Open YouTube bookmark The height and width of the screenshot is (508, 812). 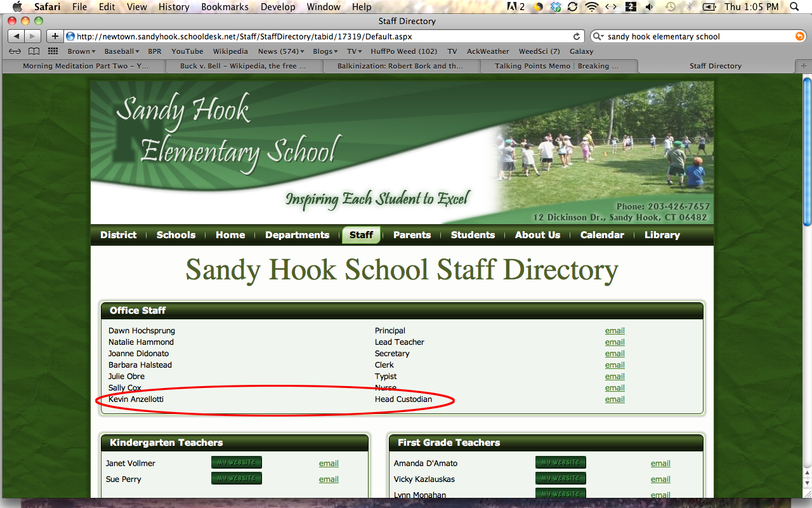coord(187,51)
